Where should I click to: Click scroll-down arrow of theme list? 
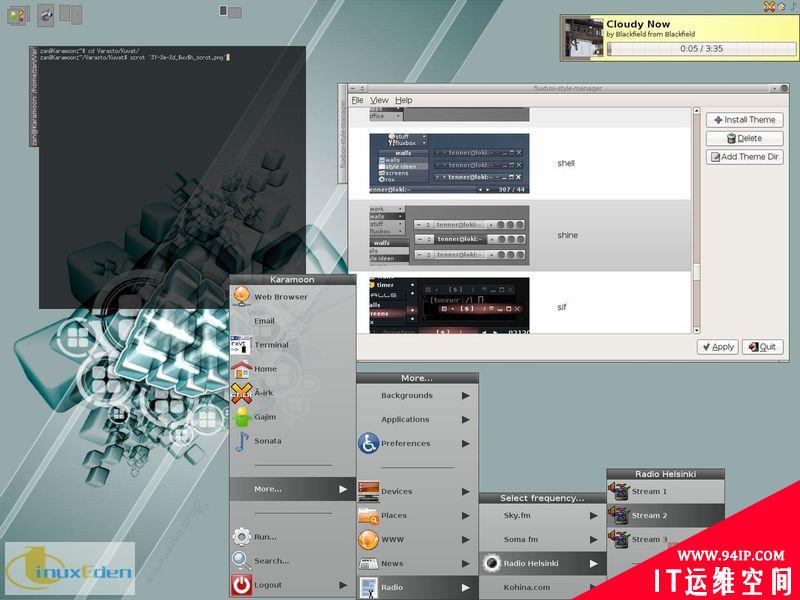pyautogui.click(x=697, y=330)
